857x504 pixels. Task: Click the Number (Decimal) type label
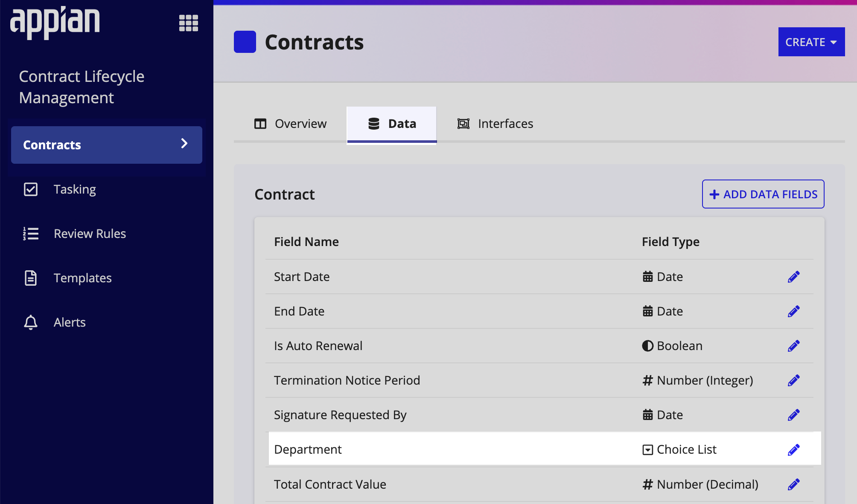click(708, 484)
